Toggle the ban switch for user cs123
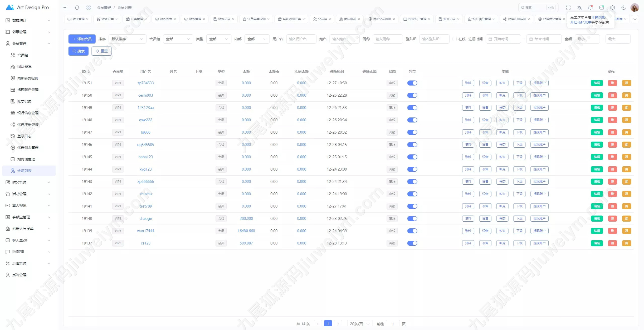 pos(412,243)
